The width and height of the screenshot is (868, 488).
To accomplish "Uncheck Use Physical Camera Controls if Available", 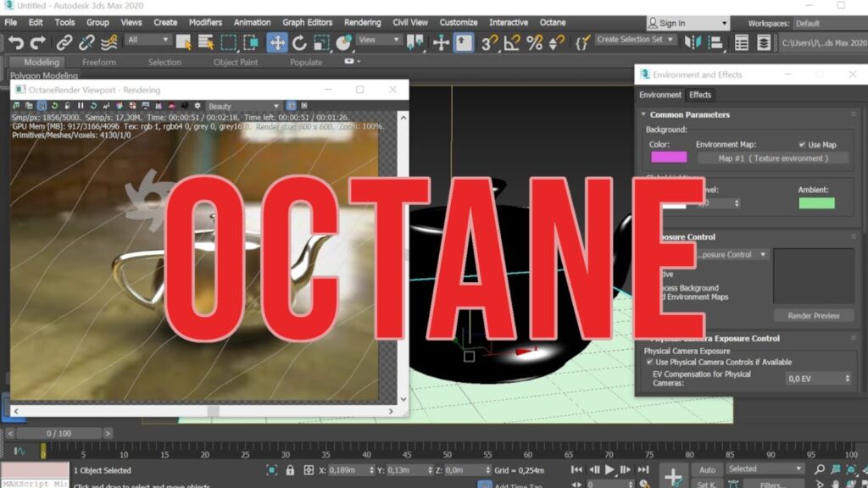I will point(649,362).
